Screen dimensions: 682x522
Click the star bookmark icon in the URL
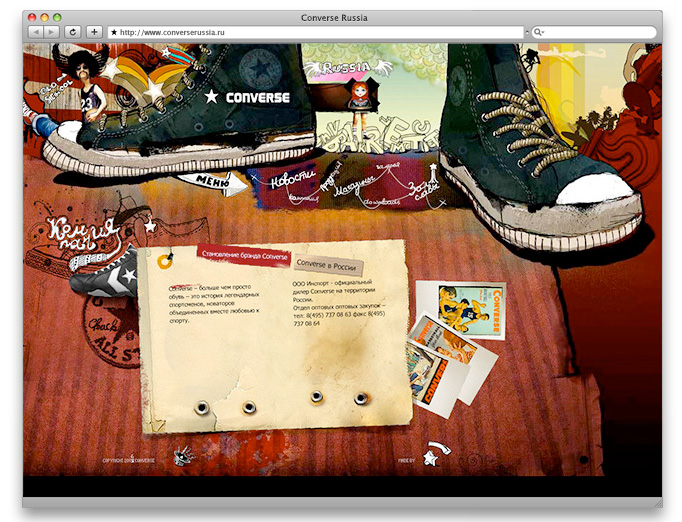(114, 32)
